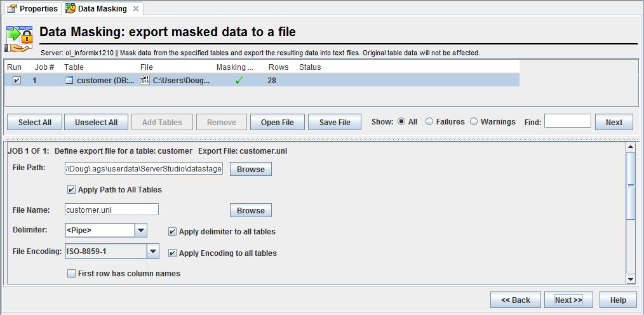Switch to the Properties tab
This screenshot has height=315, width=644.
point(33,9)
